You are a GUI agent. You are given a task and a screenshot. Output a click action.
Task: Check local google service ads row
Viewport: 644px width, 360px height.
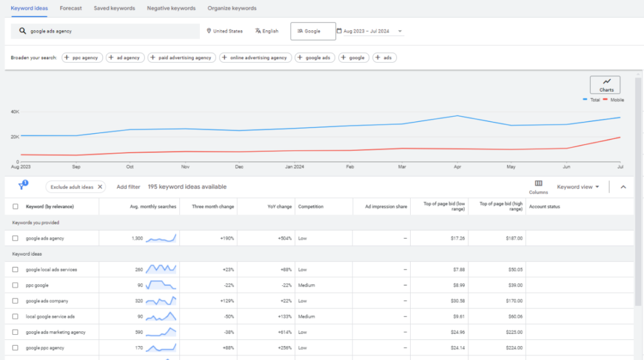[x=15, y=317]
